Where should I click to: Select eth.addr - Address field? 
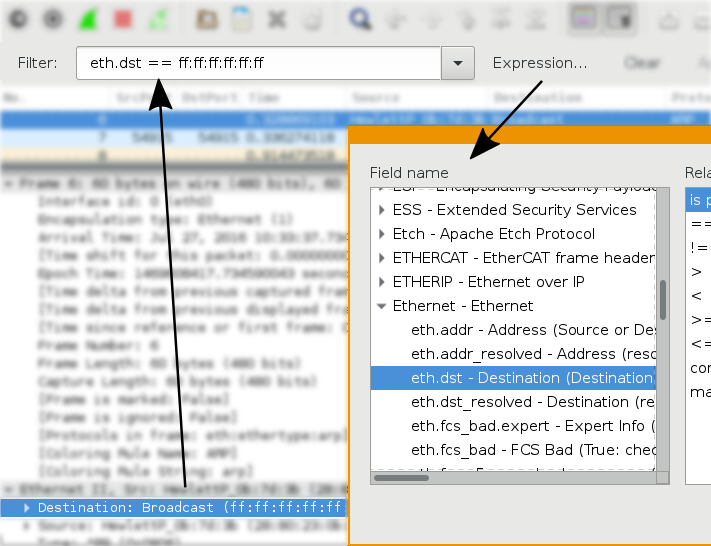513,330
